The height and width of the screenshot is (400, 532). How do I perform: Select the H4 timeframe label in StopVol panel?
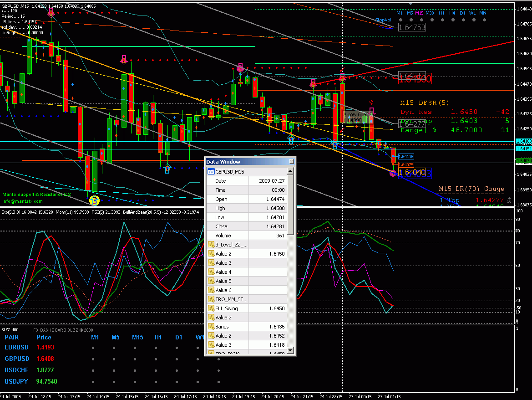452,13
